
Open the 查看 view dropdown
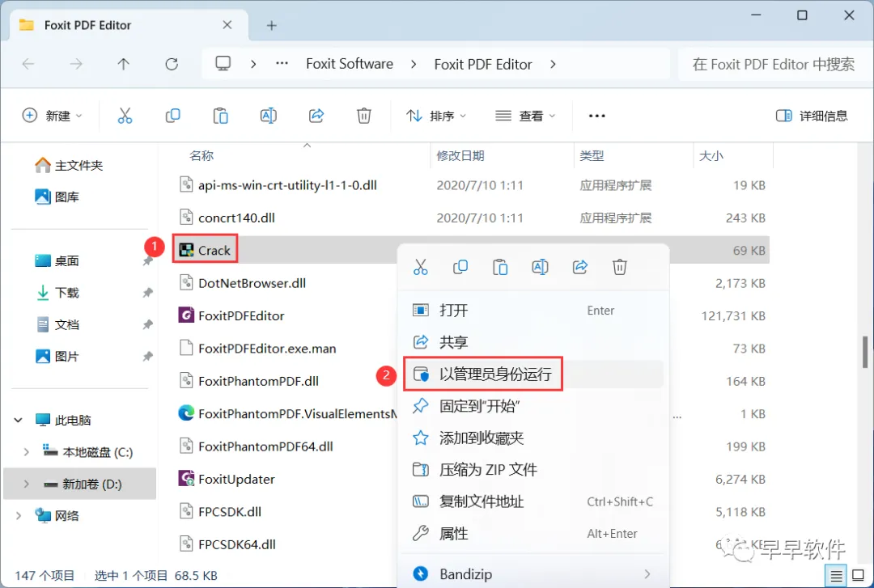[526, 116]
